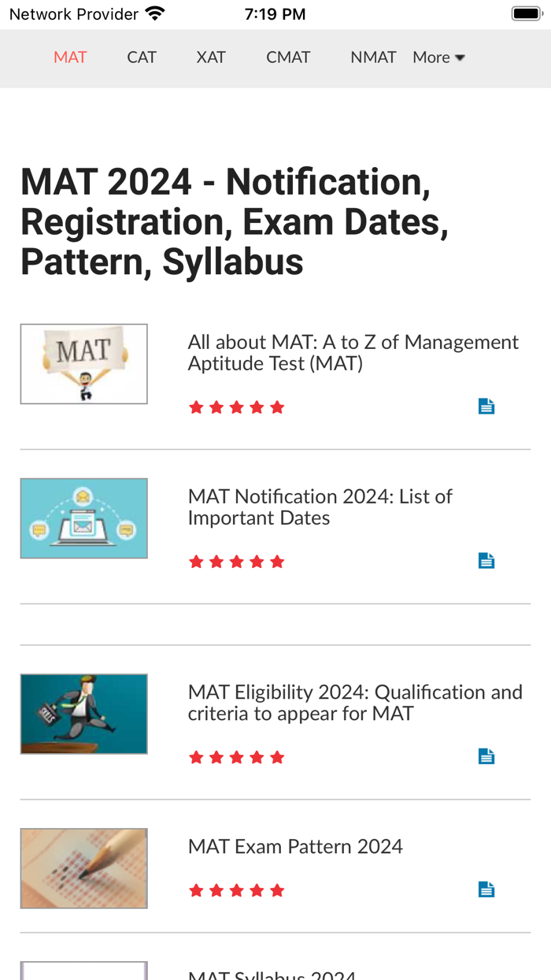Select the second star under MAT Exam Pattern 2024

215,889
